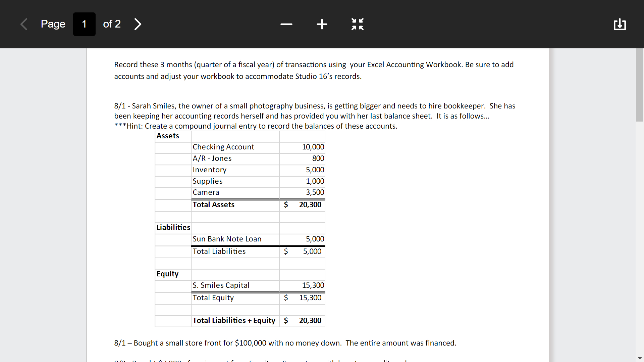Image resolution: width=644 pixels, height=362 pixels.
Task: Select the Total Liabilities + Equity label
Action: click(234, 321)
